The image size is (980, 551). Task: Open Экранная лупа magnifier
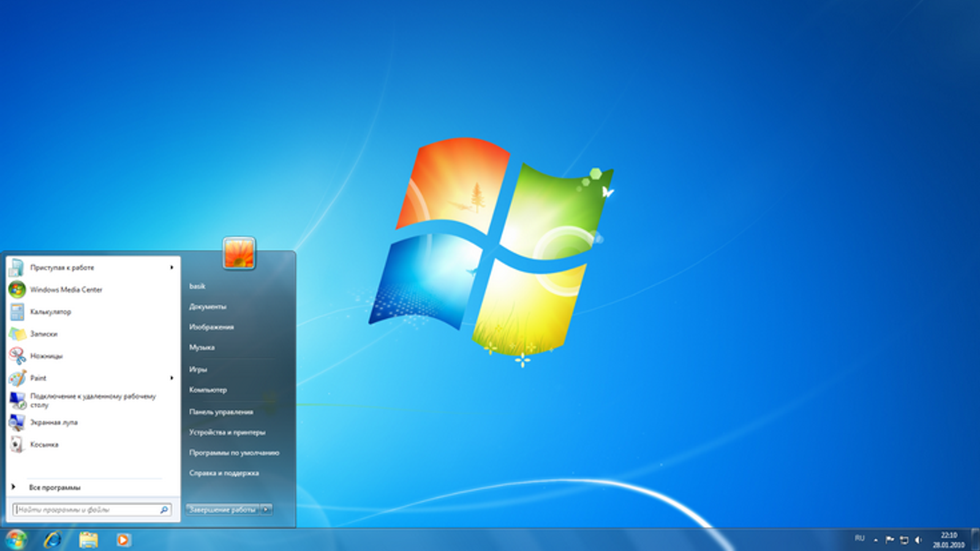click(x=92, y=422)
